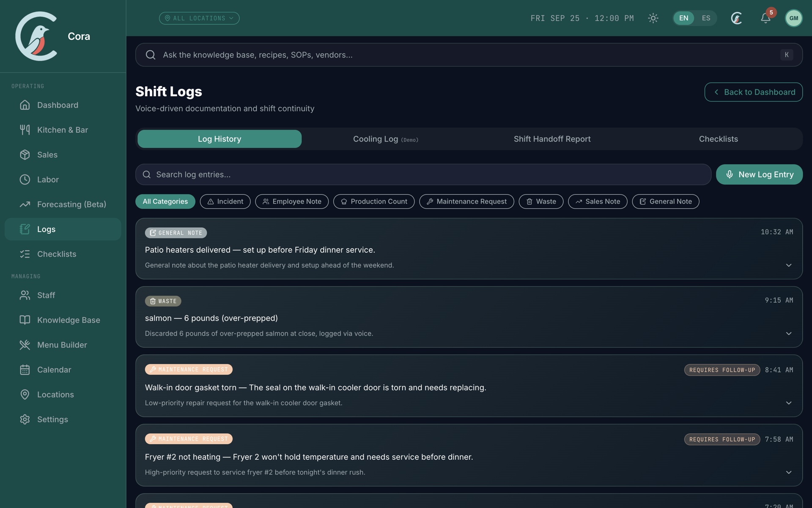Toggle the light/dark theme sun icon
Screen dimensions: 812x508
[x=653, y=18]
